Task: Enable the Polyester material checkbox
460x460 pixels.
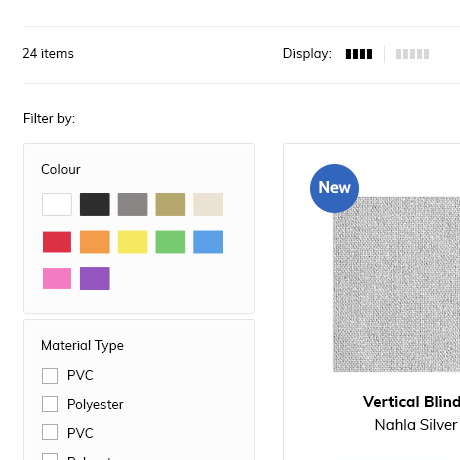Action: [x=50, y=404]
